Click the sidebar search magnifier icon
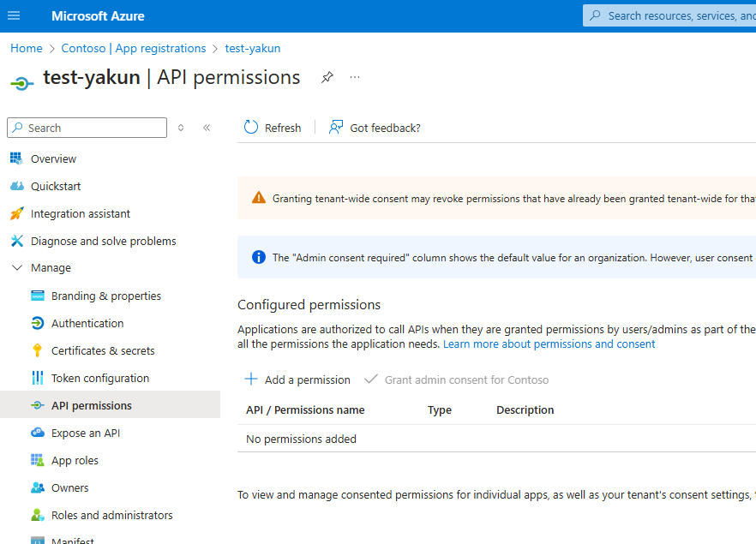This screenshot has height=544, width=756. [18, 128]
